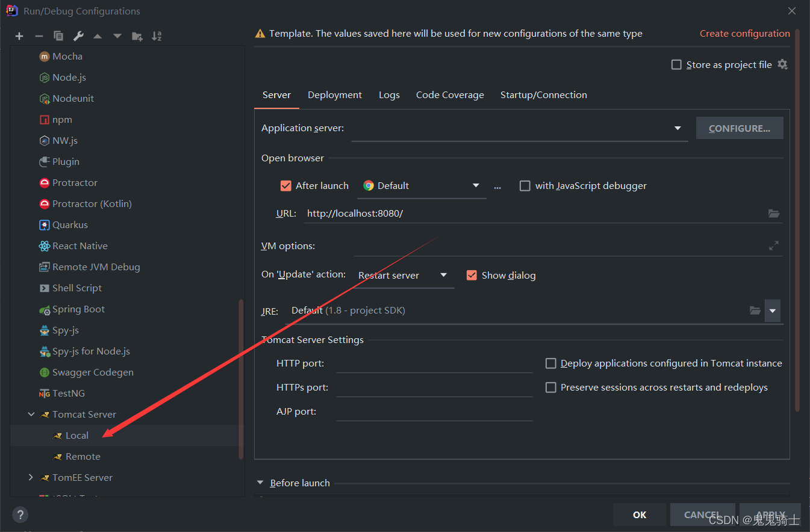Click the OK button
Viewport: 810px width, 532px height.
point(640,515)
